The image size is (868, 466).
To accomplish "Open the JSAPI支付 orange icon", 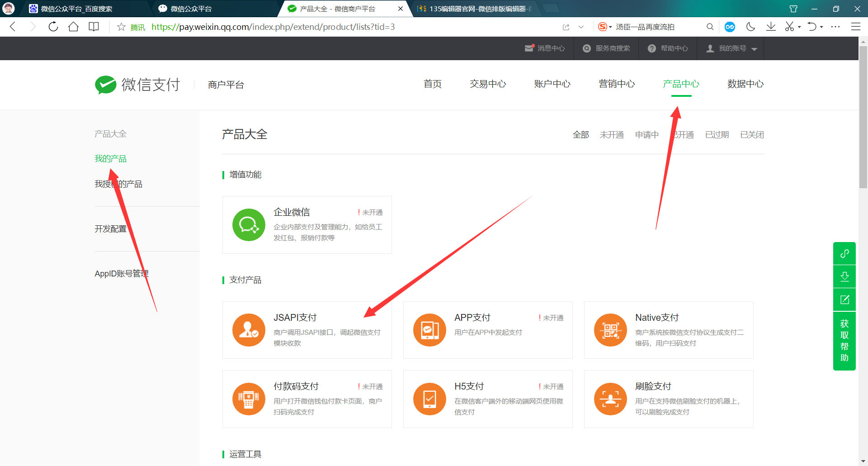I will [249, 330].
